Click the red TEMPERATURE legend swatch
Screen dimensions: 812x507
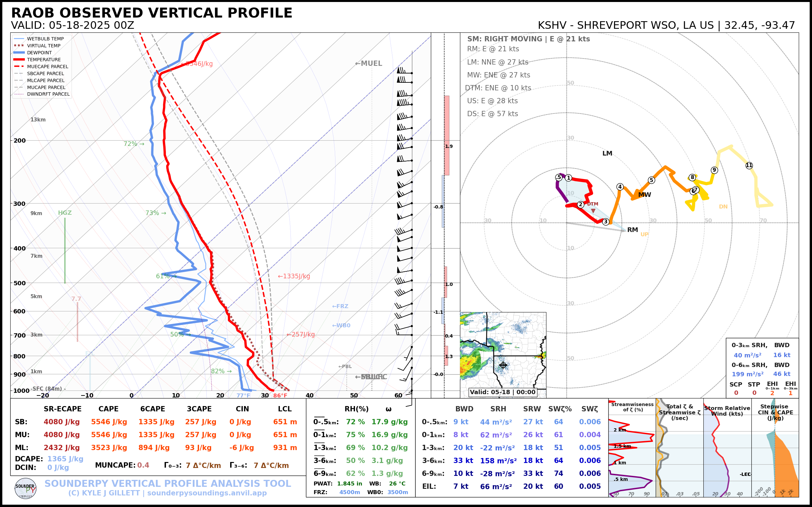coord(19,60)
